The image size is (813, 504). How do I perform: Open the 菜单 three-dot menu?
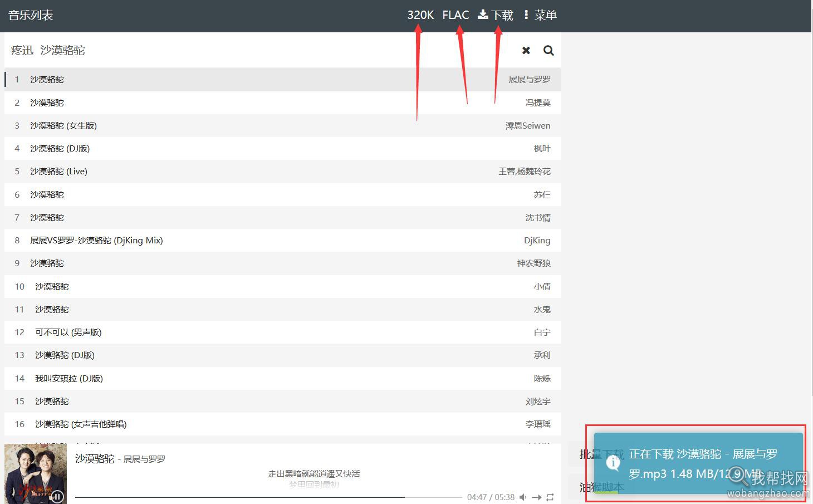tap(540, 15)
